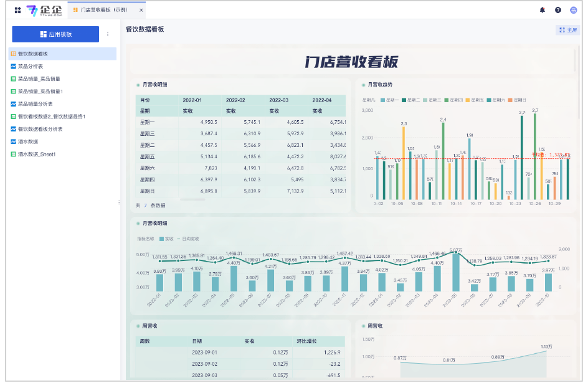Viewport: 588px width, 385px height.
Task: Close the 门店营收看板 (示例) tab
Action: (x=141, y=11)
